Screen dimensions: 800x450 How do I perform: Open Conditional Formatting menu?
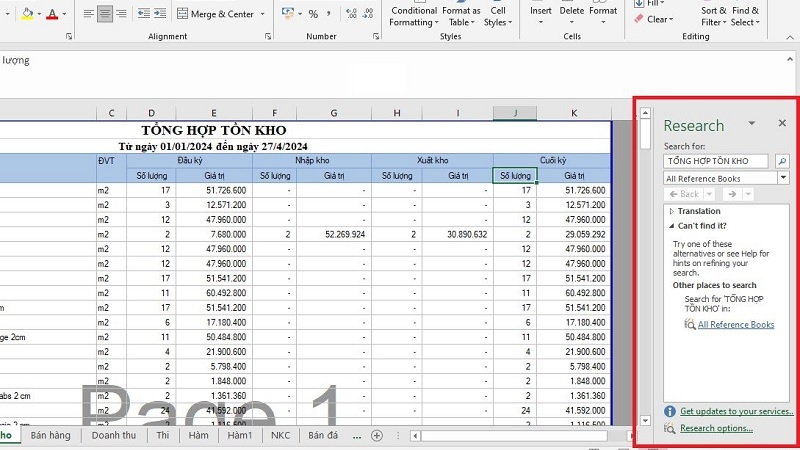(x=414, y=14)
